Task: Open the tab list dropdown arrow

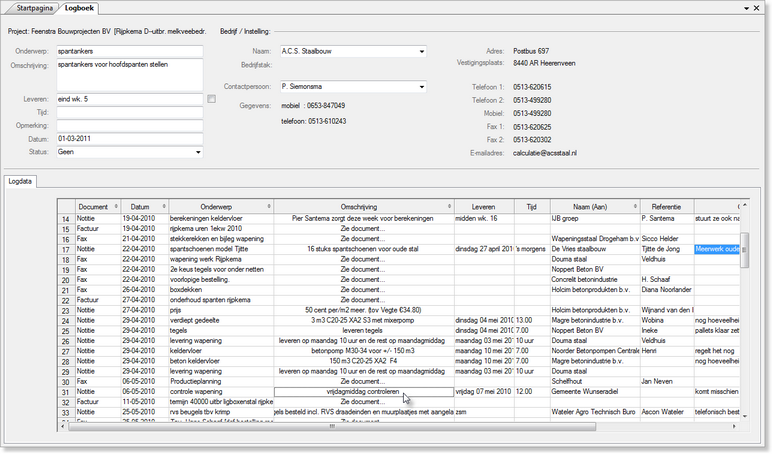Action: 746,8
